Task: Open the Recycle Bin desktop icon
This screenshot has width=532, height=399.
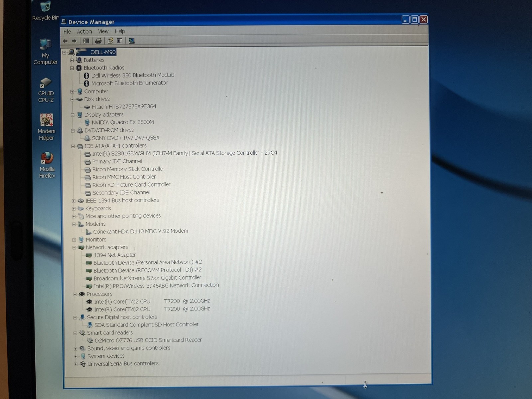Action: 45,11
